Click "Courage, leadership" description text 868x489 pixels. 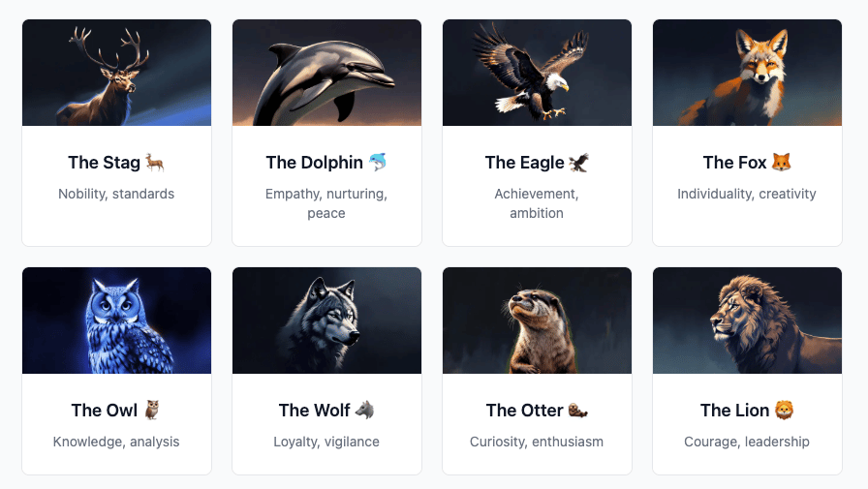tap(747, 442)
